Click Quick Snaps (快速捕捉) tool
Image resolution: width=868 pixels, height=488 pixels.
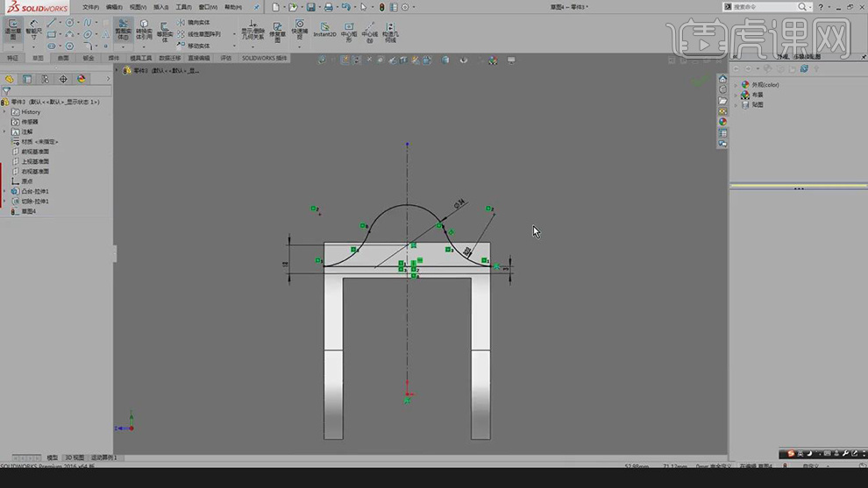300,29
